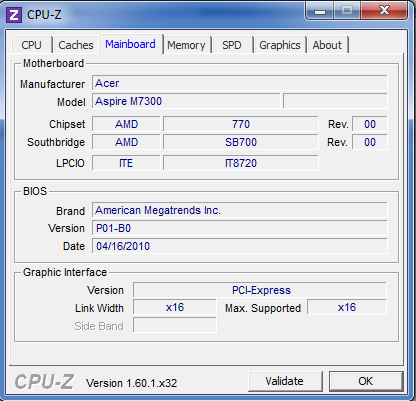The width and height of the screenshot is (416, 401).
Task: Click the CPU-Z window title text
Action: pos(44,15)
